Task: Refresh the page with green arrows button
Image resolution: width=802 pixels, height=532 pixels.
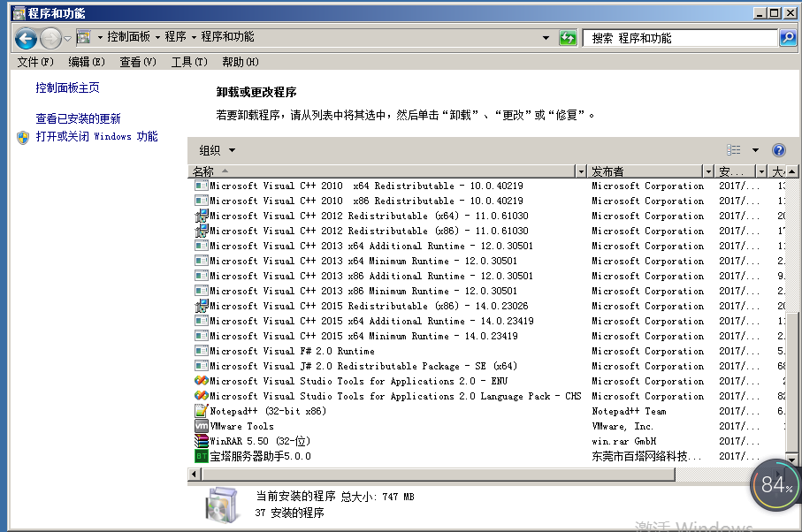Action: pyautogui.click(x=568, y=38)
